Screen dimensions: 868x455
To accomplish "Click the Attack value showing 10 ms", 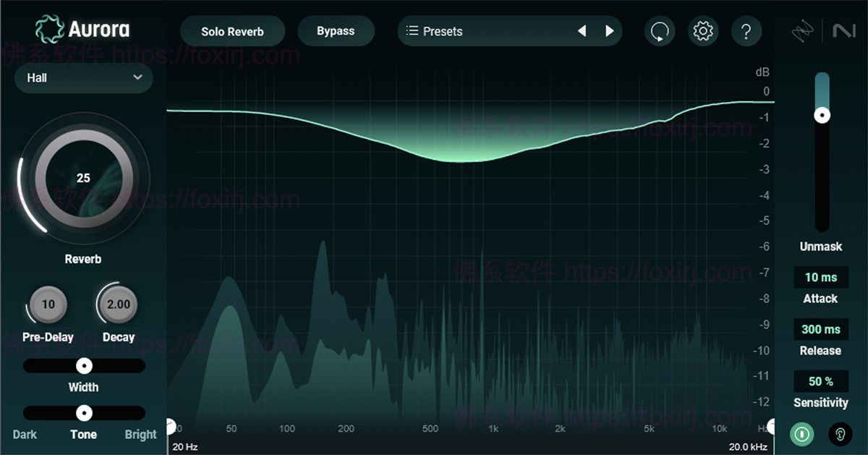I will 821,277.
